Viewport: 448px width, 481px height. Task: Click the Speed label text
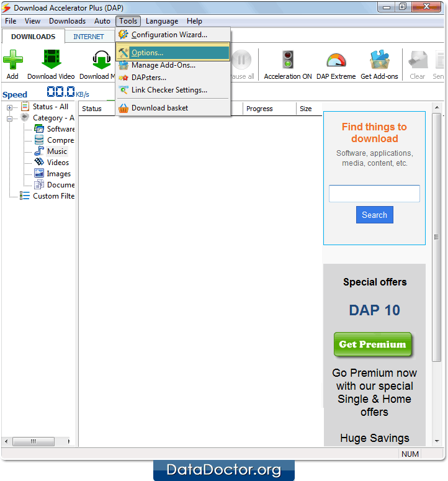point(15,94)
